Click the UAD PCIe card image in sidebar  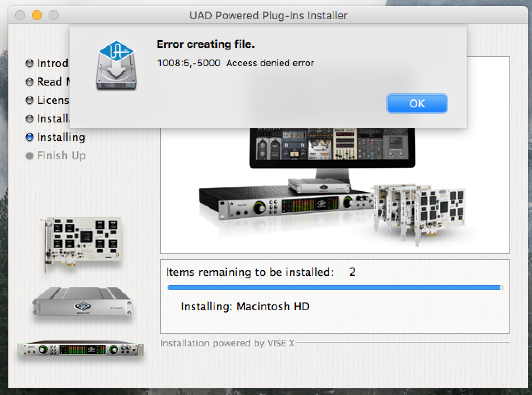pos(83,244)
